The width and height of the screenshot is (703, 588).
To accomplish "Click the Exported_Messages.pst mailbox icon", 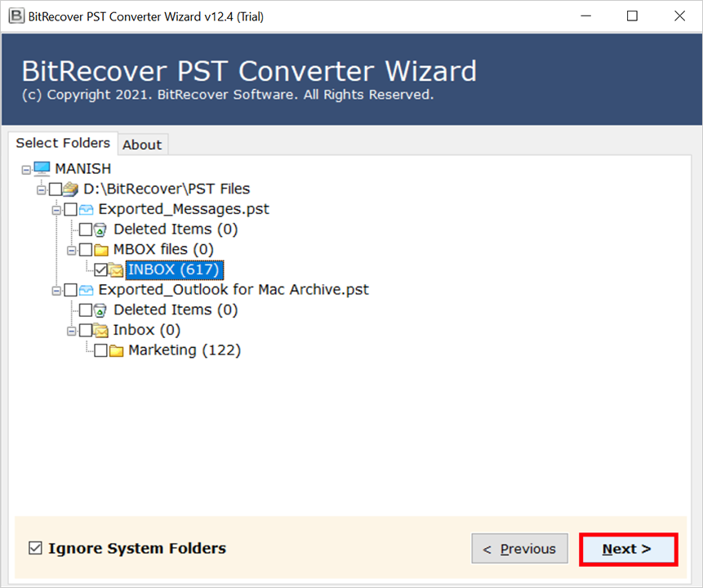I will pos(86,209).
